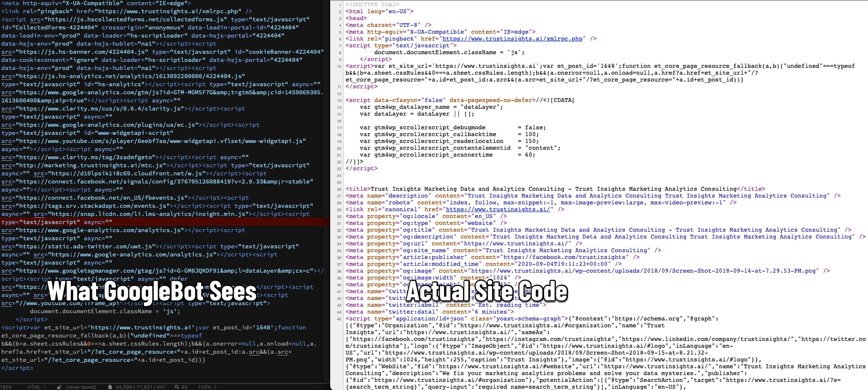Click the "1826" line indicator in status bar

click(x=6, y=387)
